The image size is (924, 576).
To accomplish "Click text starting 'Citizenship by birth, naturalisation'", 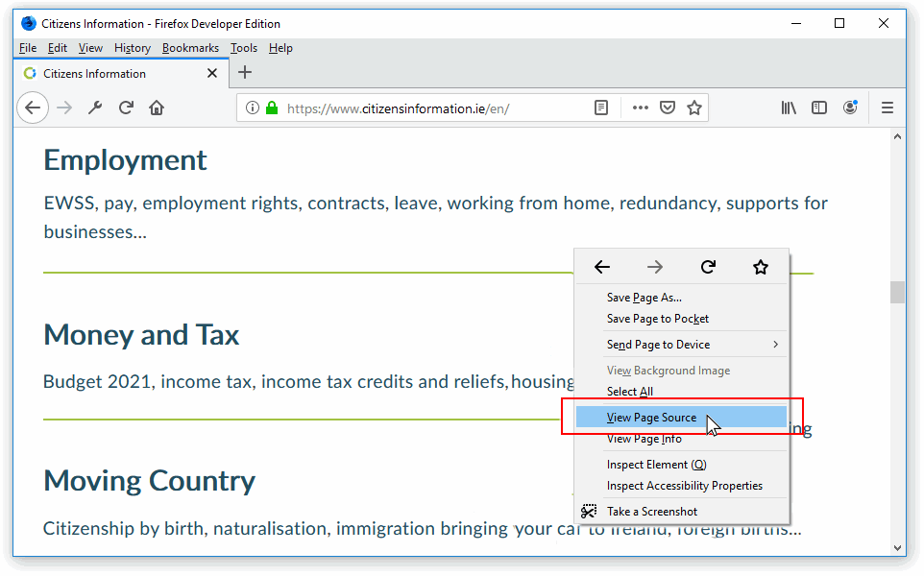I will coord(422,528).
